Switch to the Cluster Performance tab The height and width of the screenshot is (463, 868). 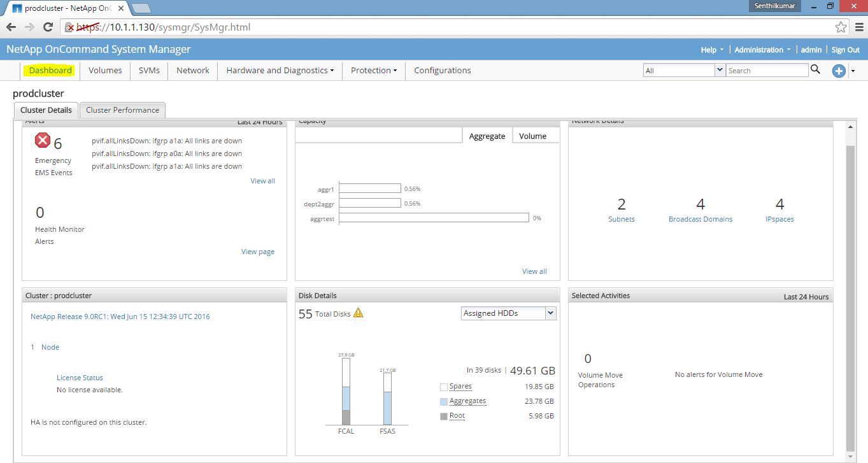(122, 110)
